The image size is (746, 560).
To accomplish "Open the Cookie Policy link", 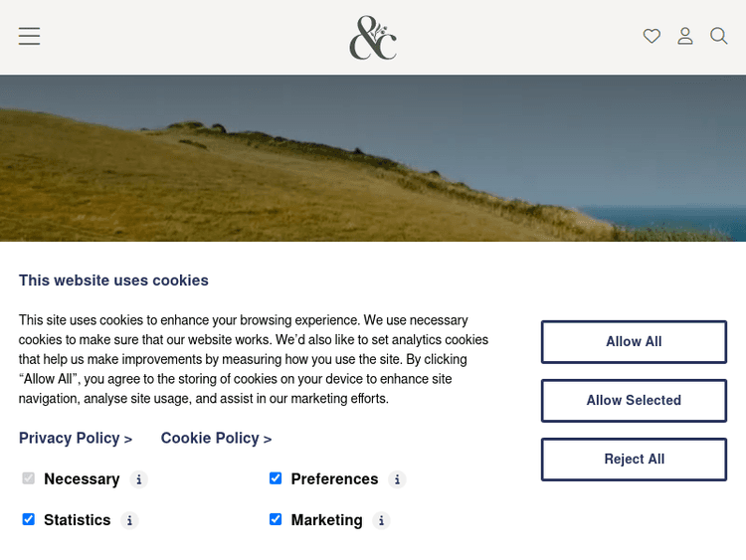I will pyautogui.click(x=216, y=438).
